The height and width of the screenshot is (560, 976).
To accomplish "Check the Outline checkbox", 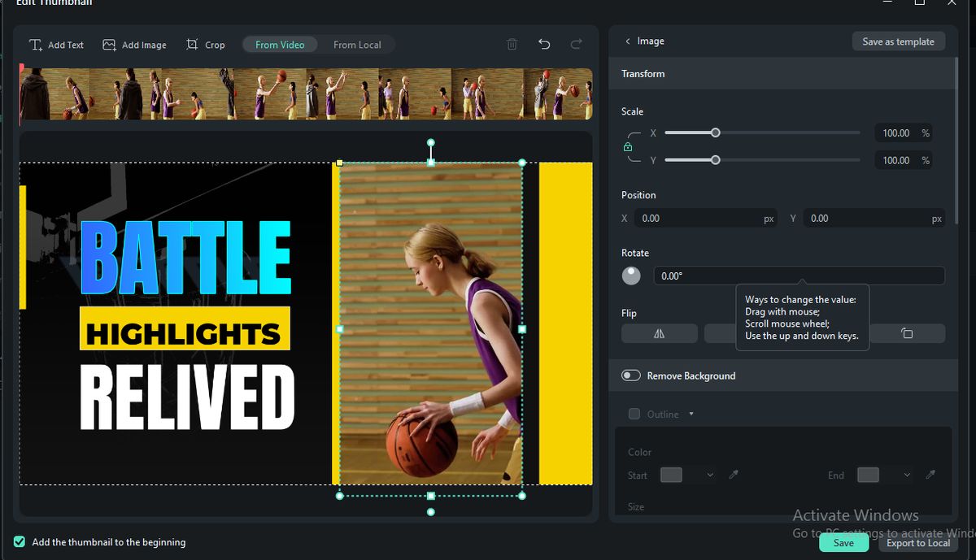I will click(634, 415).
